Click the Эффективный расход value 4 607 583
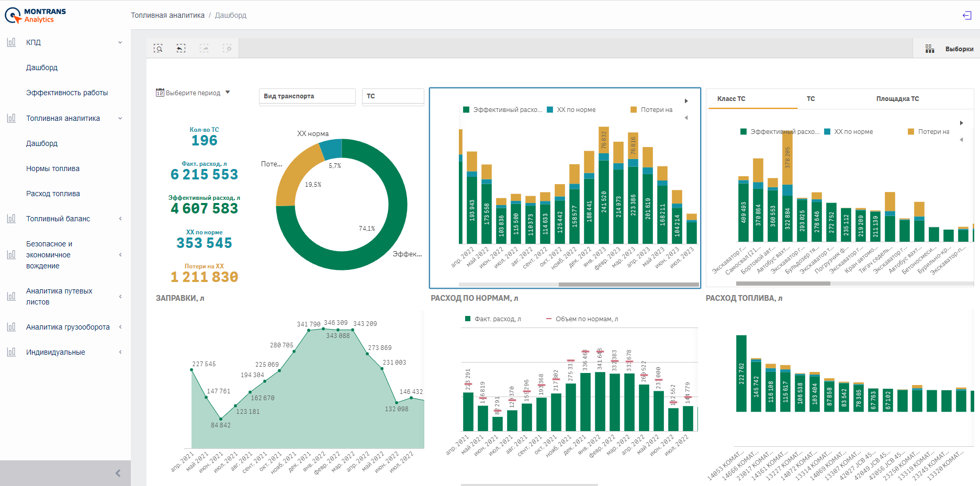The height and width of the screenshot is (486, 980). 204,208
